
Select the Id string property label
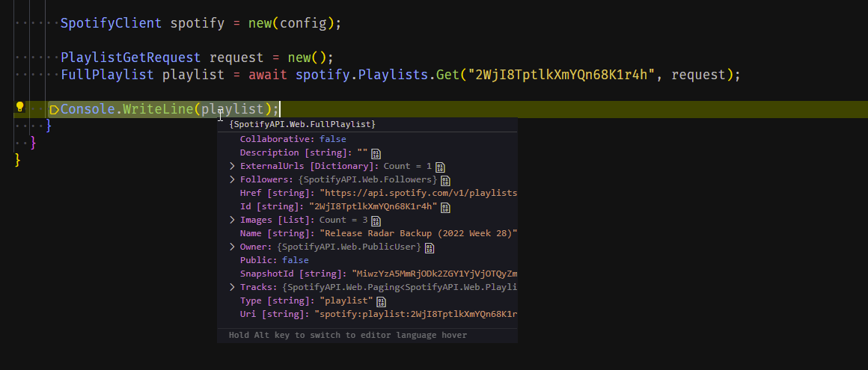[x=273, y=206]
